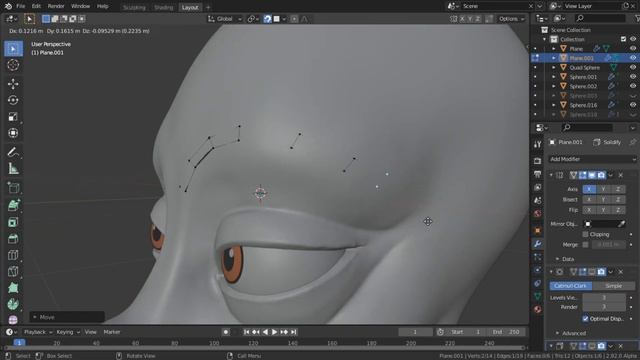Open the View Layer properties tab
Image resolution: width=640 pixels, height=360 pixels.
[538, 187]
